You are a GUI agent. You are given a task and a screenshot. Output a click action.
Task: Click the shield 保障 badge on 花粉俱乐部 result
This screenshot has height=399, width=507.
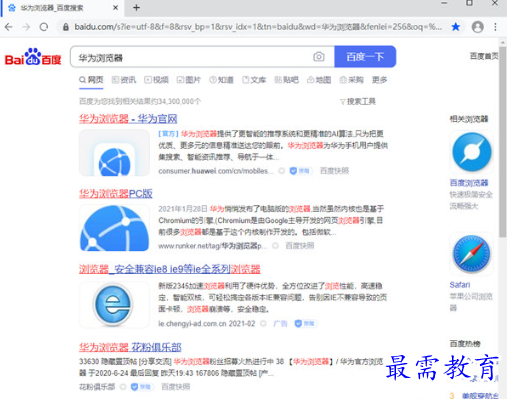click(x=143, y=387)
